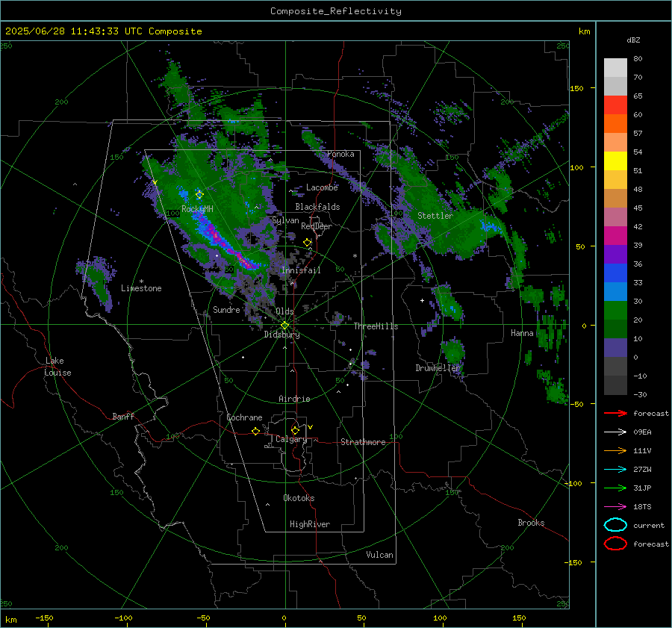Select the orange 111V arrow icon
This screenshot has height=628, width=672.
pyautogui.click(x=615, y=450)
